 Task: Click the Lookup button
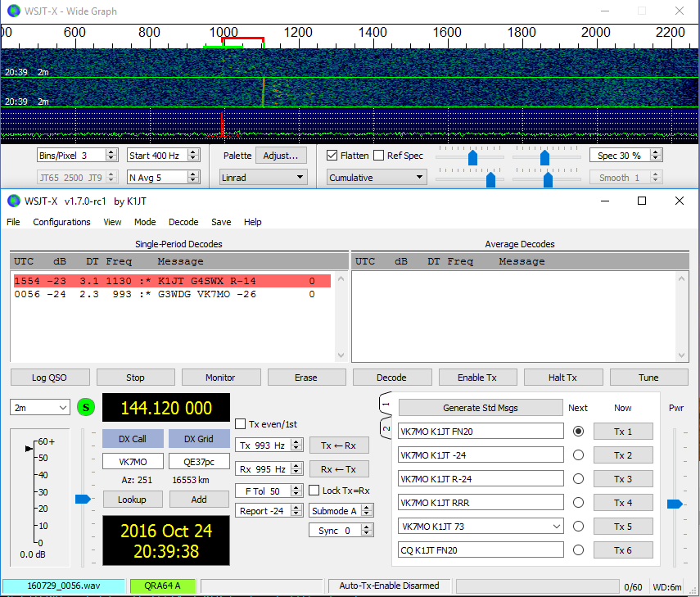[133, 500]
